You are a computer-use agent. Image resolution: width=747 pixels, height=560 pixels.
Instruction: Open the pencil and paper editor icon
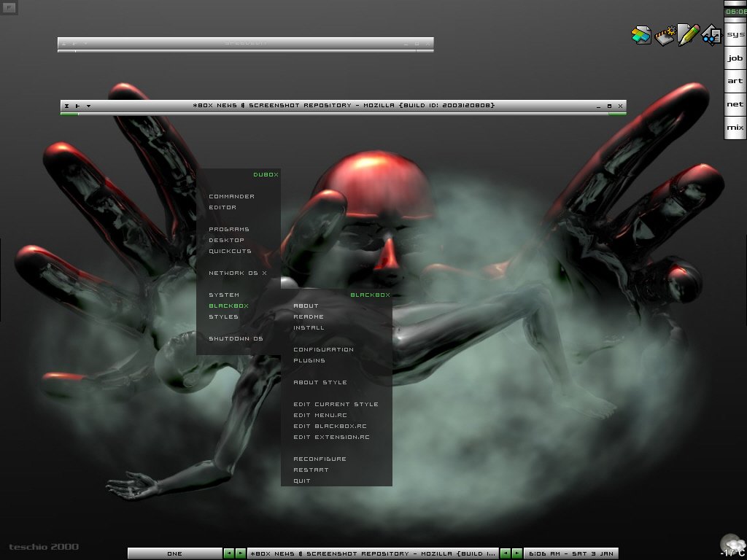coord(688,34)
